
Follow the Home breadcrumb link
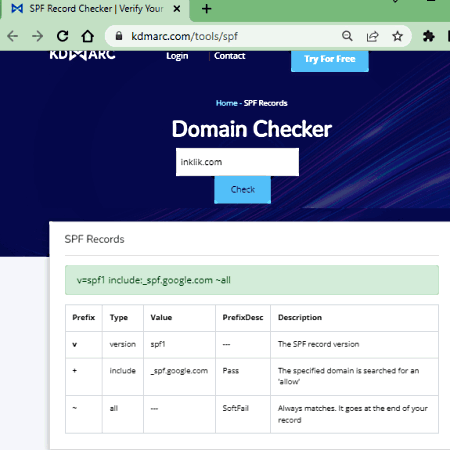click(x=226, y=103)
